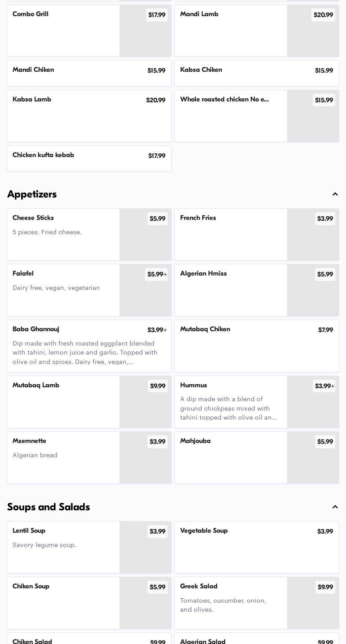Click the Mahjouba photo thumbnail

click(313, 463)
